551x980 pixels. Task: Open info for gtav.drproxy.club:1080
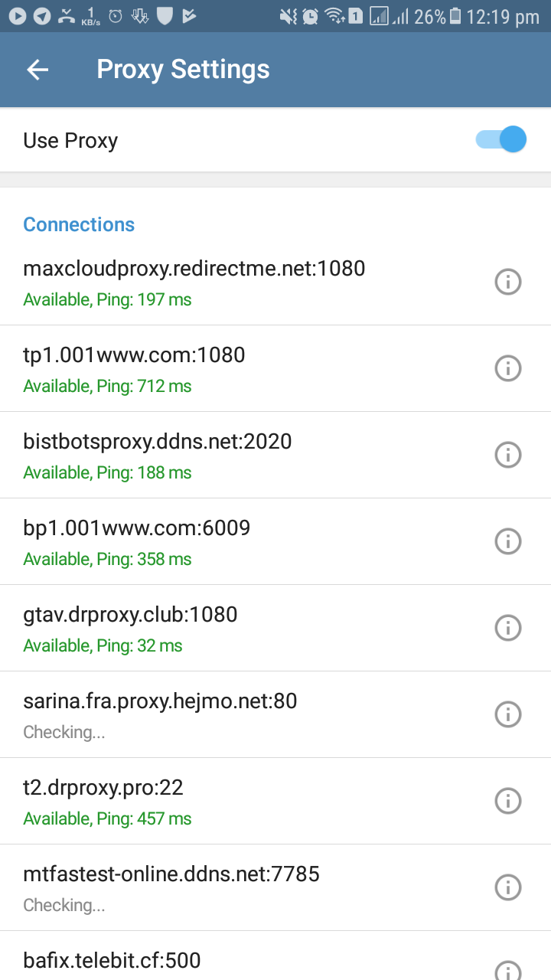coord(507,628)
